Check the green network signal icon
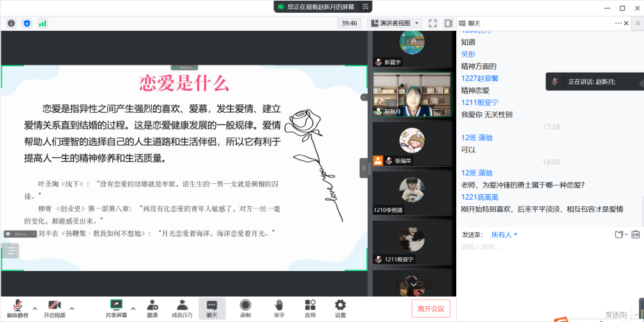 (42, 24)
